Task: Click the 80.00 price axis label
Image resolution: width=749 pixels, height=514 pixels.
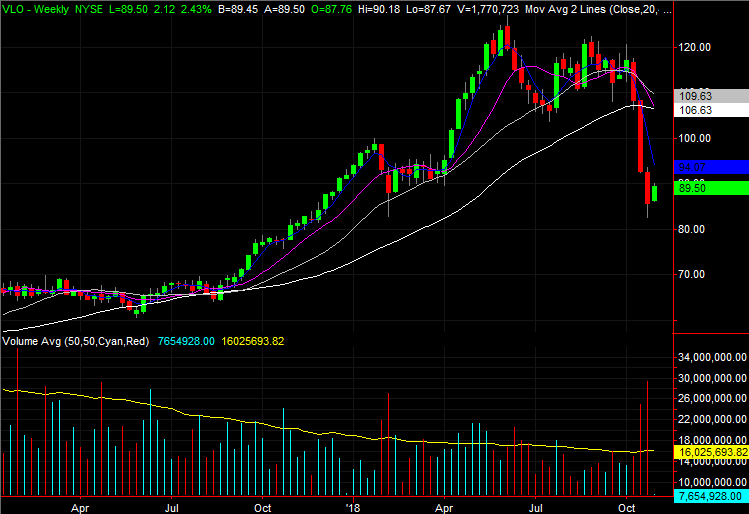Action: (692, 229)
